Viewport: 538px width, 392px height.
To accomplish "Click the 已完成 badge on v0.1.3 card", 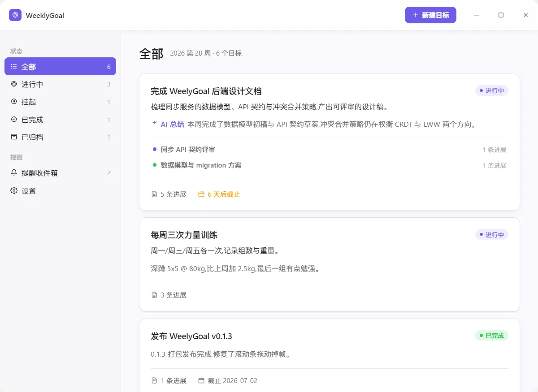I will tap(492, 336).
